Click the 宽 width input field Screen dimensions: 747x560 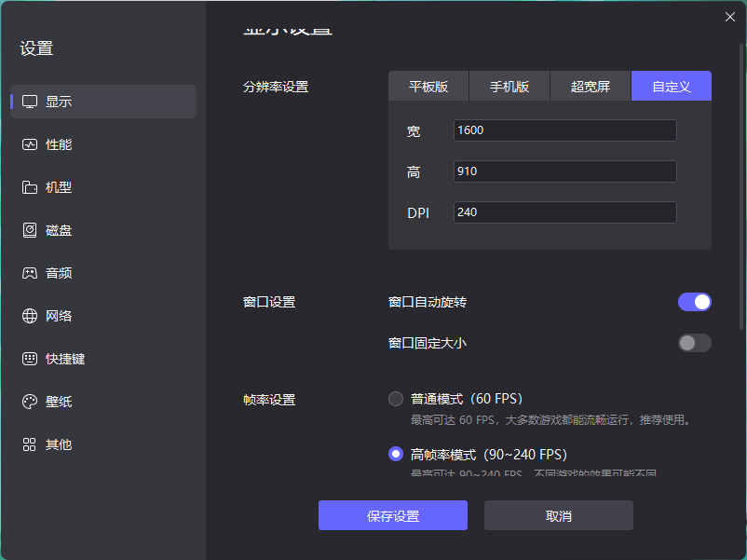point(564,130)
